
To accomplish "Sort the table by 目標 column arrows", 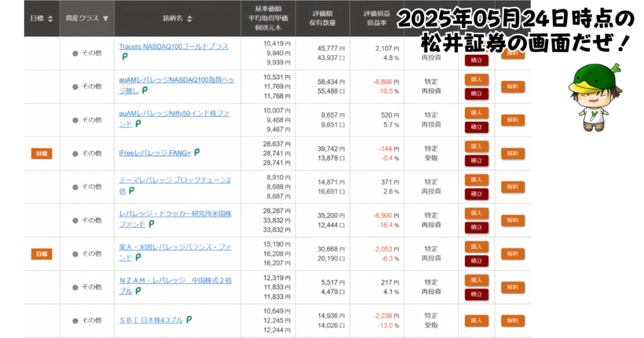I will (50, 18).
